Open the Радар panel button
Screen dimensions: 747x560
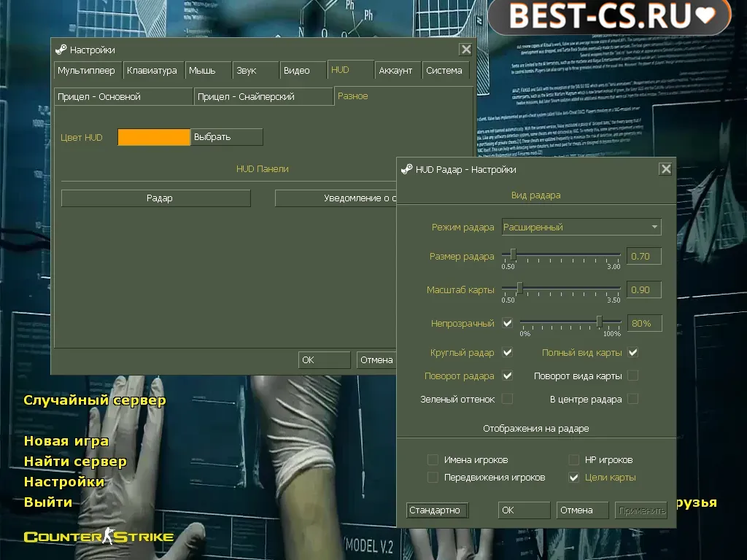click(156, 198)
